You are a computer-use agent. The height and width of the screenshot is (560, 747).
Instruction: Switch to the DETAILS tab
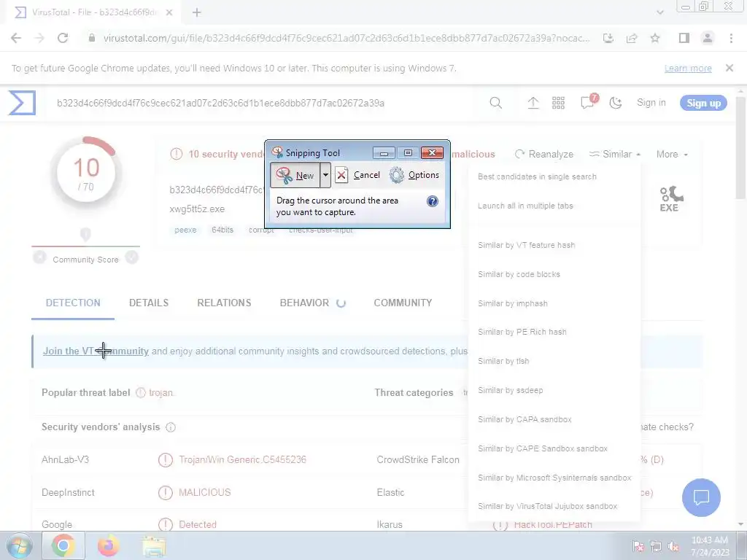pyautogui.click(x=149, y=303)
